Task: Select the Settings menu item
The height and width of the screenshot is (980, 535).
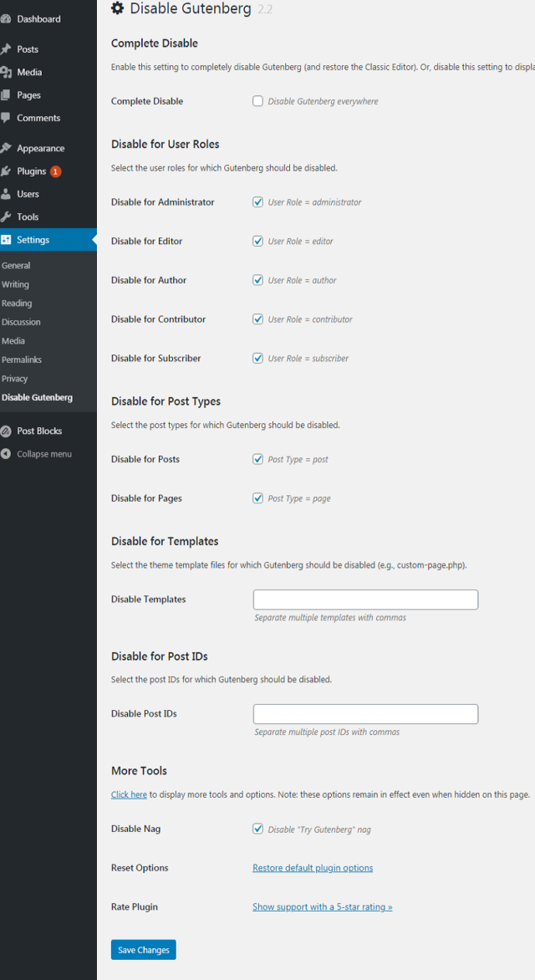Action: (x=48, y=239)
